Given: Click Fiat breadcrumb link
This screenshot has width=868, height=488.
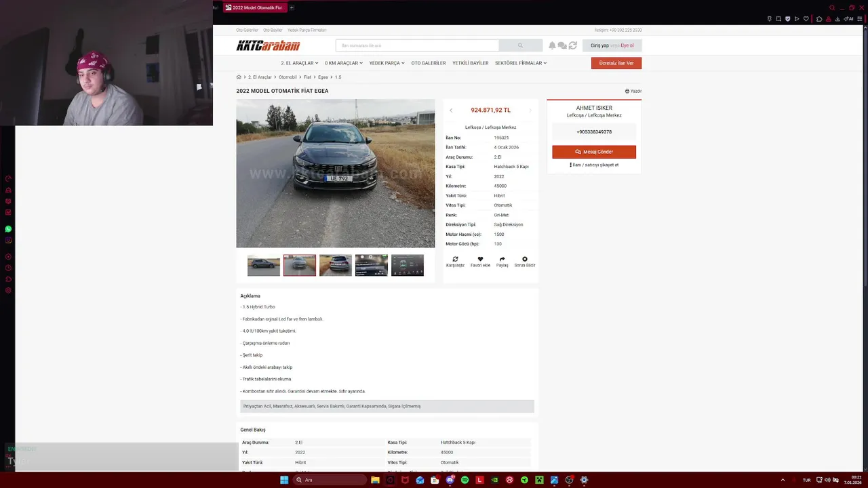Looking at the screenshot, I should [x=307, y=77].
